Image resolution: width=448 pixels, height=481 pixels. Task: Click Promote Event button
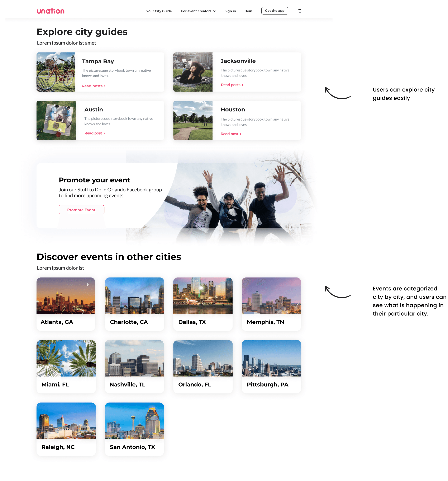coord(81,210)
